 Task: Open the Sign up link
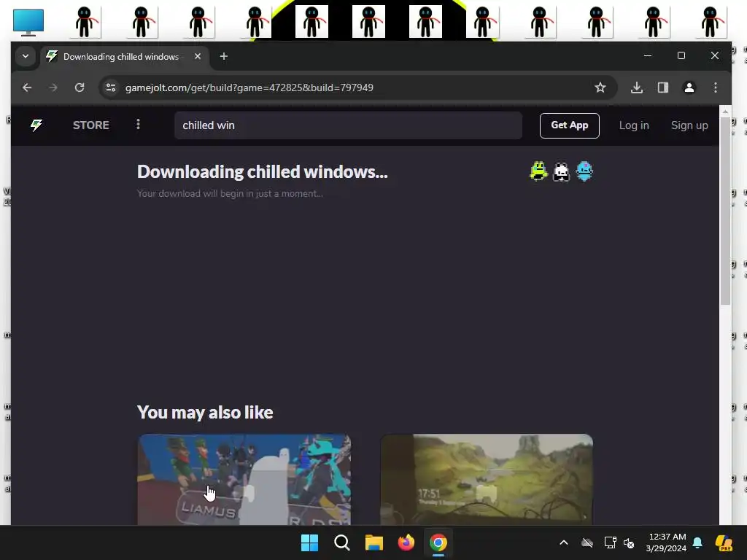(x=689, y=125)
